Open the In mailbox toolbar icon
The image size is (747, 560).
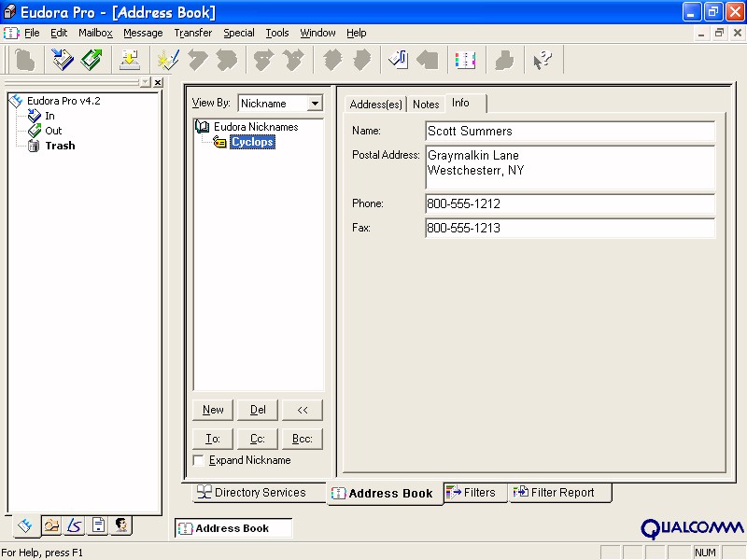(62, 60)
